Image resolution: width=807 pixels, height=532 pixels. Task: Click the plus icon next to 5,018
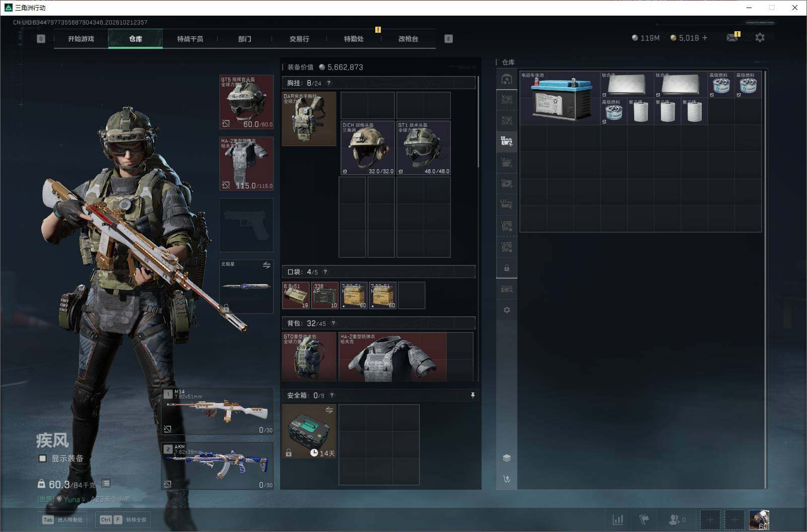pos(704,38)
